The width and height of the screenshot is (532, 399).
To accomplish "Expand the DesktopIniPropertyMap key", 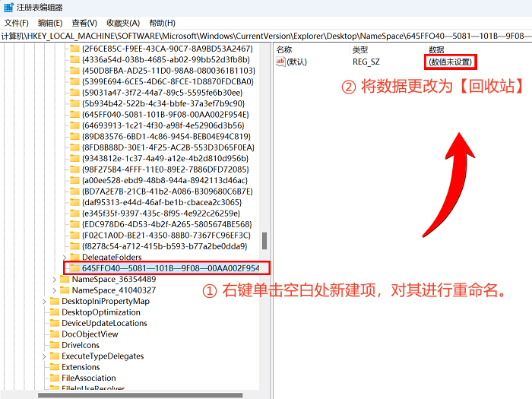I will (44, 301).
